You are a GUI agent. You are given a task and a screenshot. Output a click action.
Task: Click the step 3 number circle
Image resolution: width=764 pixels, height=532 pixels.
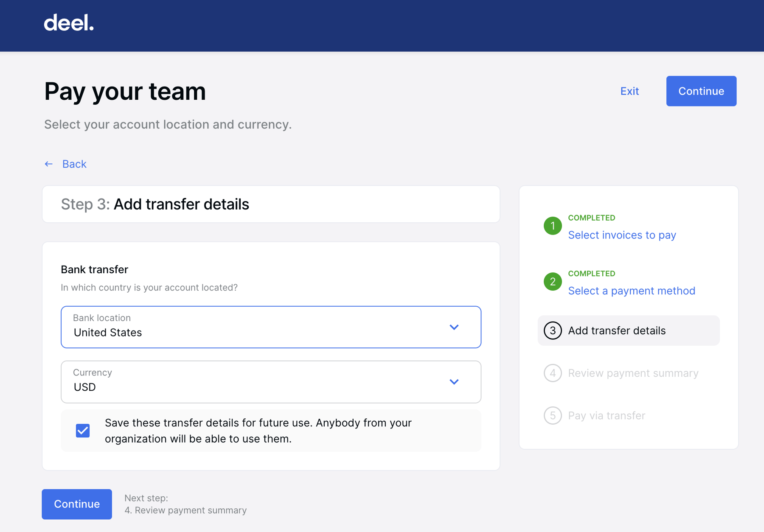552,330
